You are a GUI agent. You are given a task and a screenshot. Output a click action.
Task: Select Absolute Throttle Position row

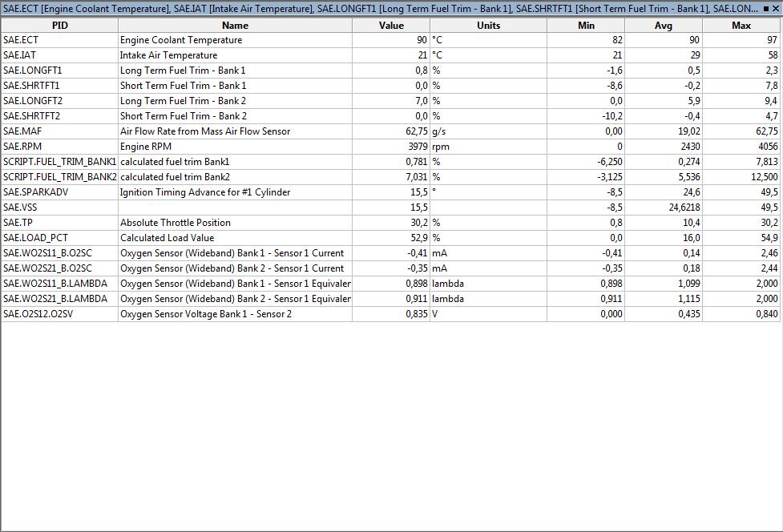390,223
